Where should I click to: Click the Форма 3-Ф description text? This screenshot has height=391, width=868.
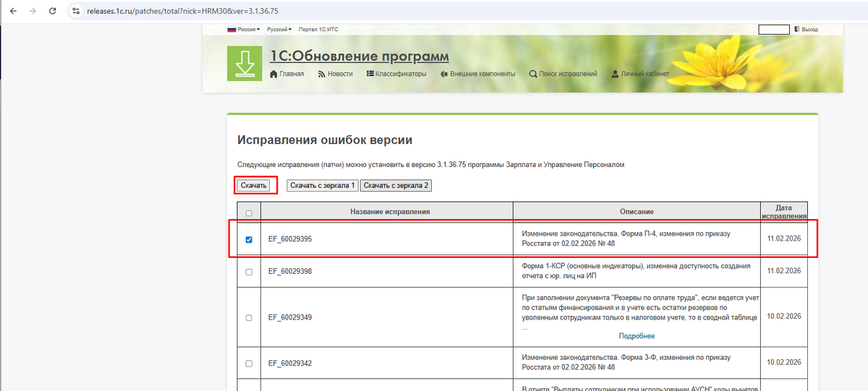click(626, 362)
